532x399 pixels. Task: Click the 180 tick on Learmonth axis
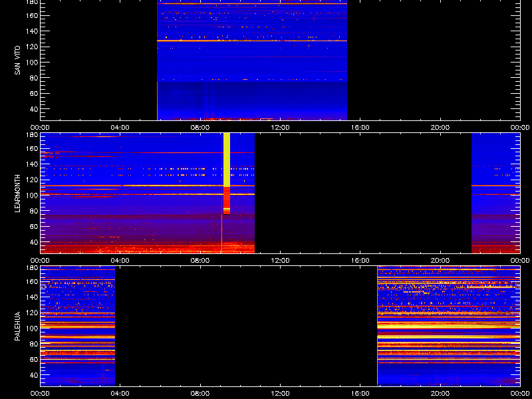pyautogui.click(x=32, y=135)
